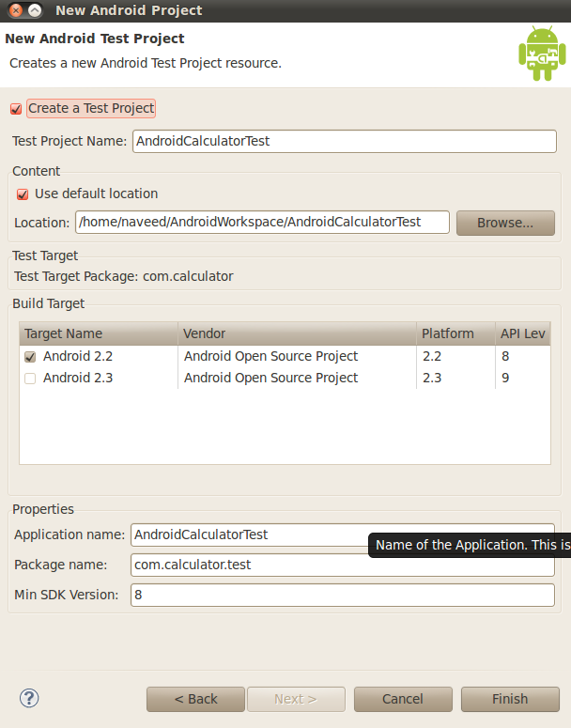Click the Vendor column header
Screen dimensions: 571x728
pyautogui.click(x=297, y=333)
